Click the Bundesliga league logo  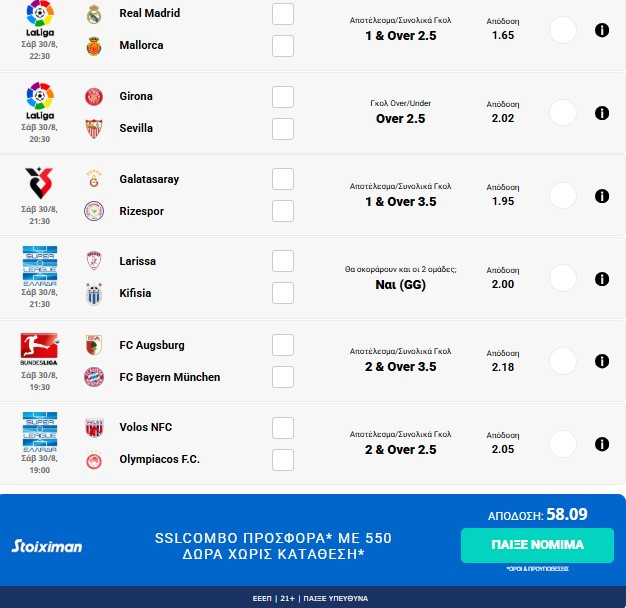click(x=40, y=349)
